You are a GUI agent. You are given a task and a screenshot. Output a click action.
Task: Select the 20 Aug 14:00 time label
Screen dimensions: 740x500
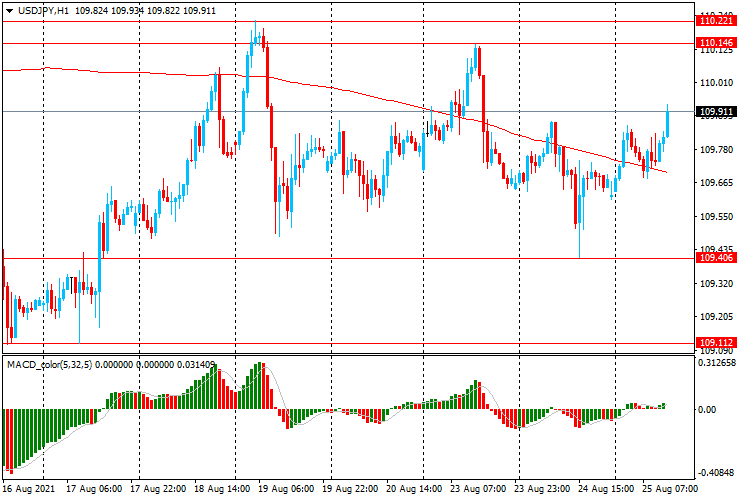click(414, 488)
